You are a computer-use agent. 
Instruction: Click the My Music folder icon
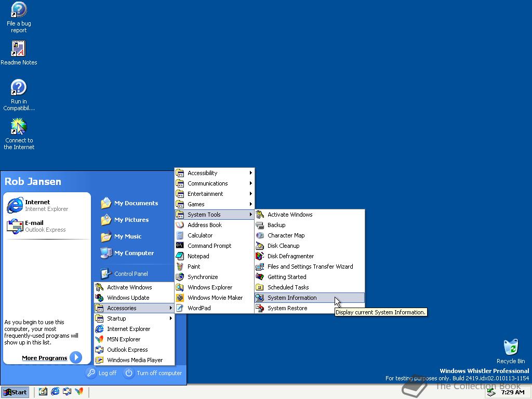coord(106,236)
